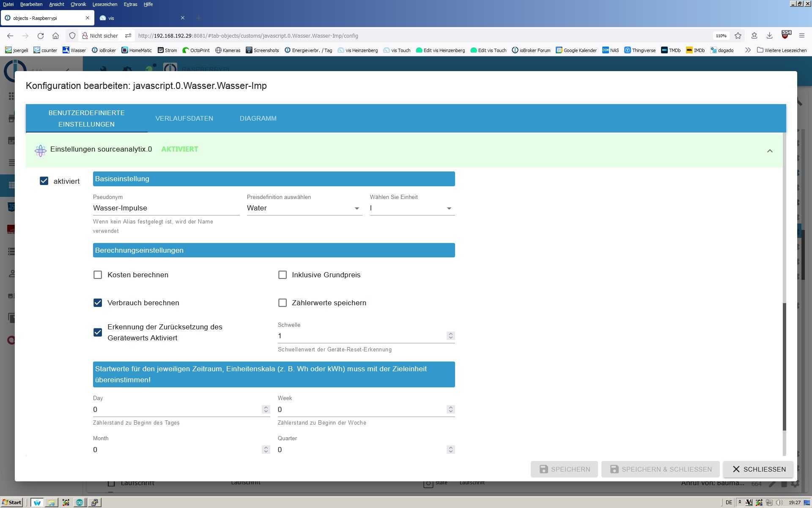The width and height of the screenshot is (812, 508).
Task: Click the browser reload icon
Action: [41, 36]
